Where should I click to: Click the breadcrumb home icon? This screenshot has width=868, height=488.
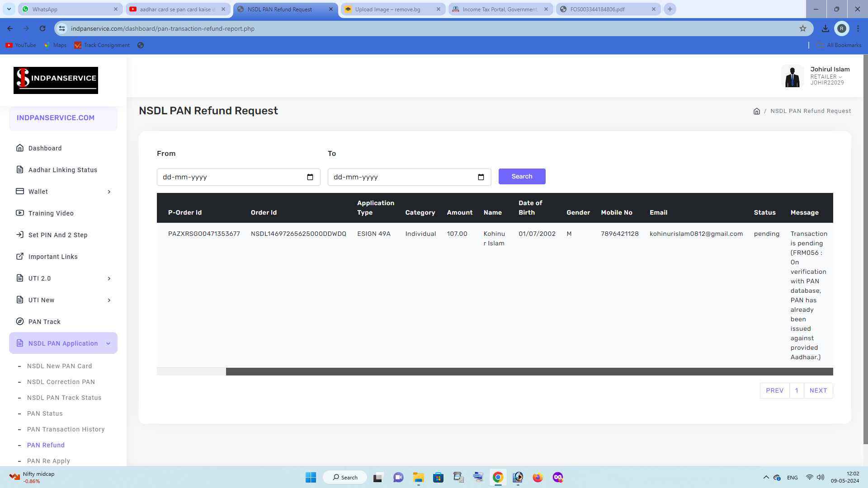[x=757, y=111]
